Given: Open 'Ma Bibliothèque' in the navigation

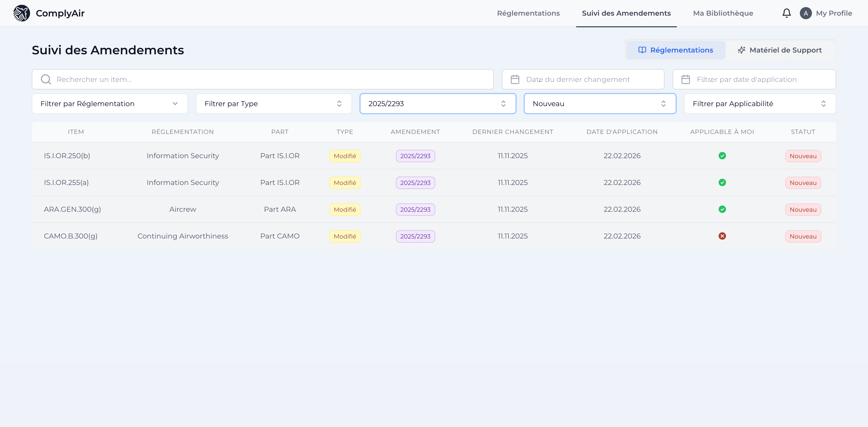Looking at the screenshot, I should (x=723, y=13).
